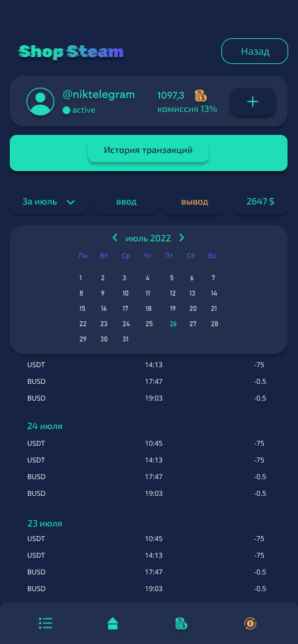The width and height of the screenshot is (298, 644).
Task: Open the green coins wallet tab
Action: 181,623
